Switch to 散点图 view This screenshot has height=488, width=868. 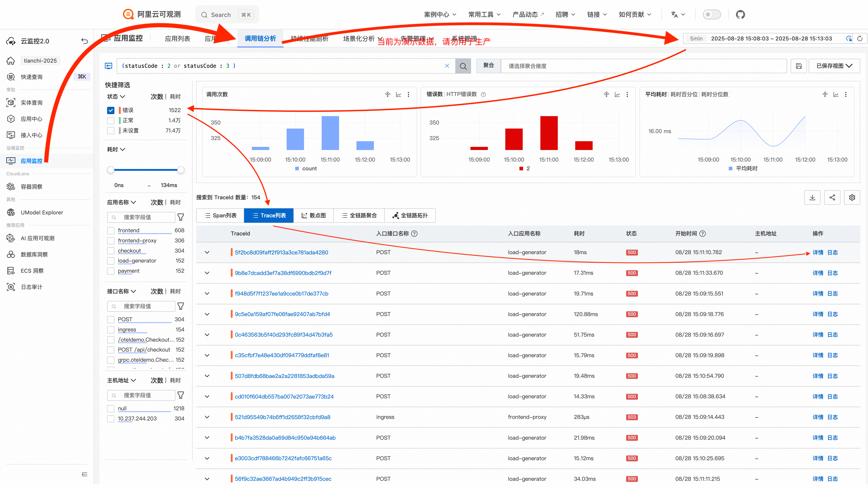click(x=313, y=216)
